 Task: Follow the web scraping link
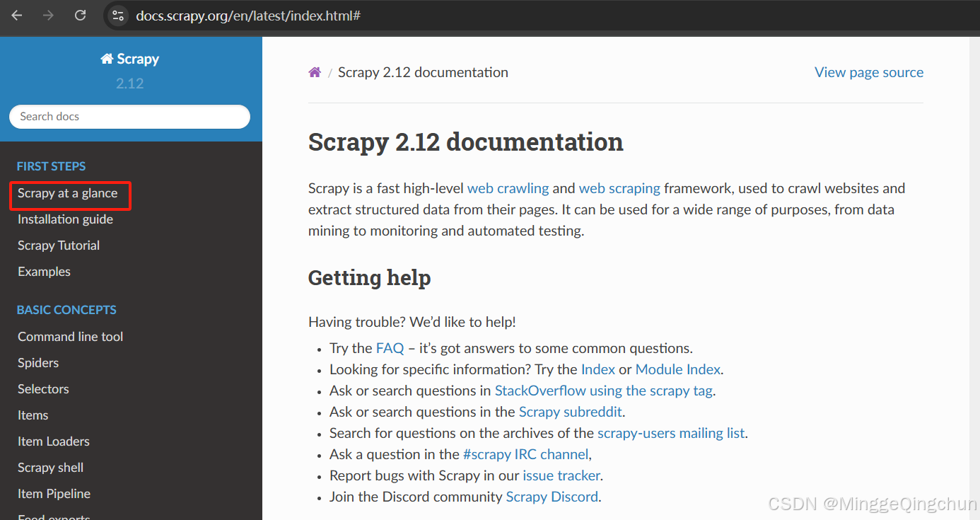click(619, 188)
